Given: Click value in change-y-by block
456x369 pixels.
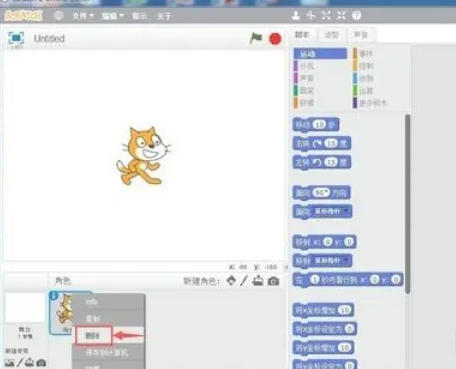Looking at the screenshot, I should (x=344, y=348).
